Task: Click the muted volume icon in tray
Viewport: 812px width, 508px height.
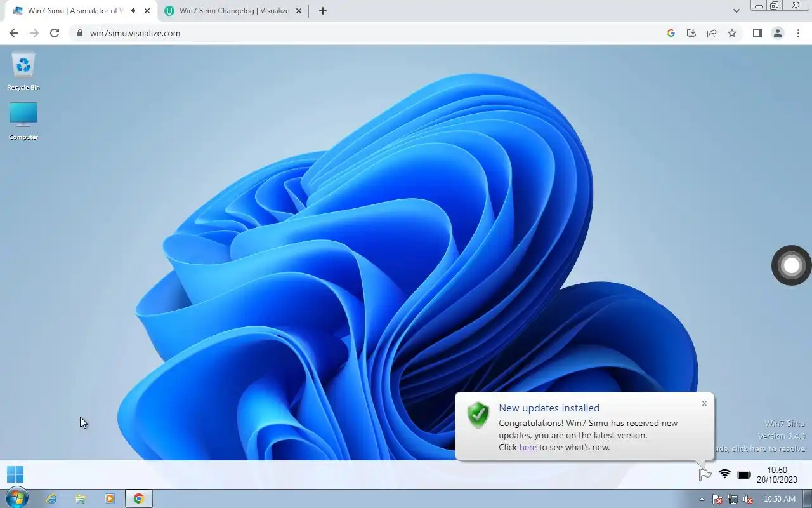Action: [x=748, y=499]
